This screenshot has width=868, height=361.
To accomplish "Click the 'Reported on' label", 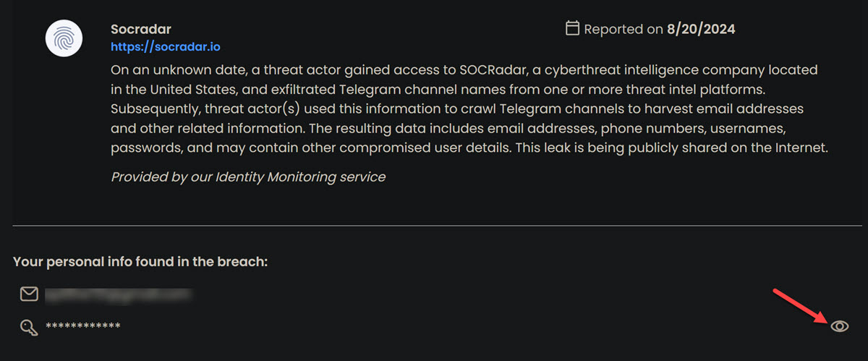I will pos(624,29).
